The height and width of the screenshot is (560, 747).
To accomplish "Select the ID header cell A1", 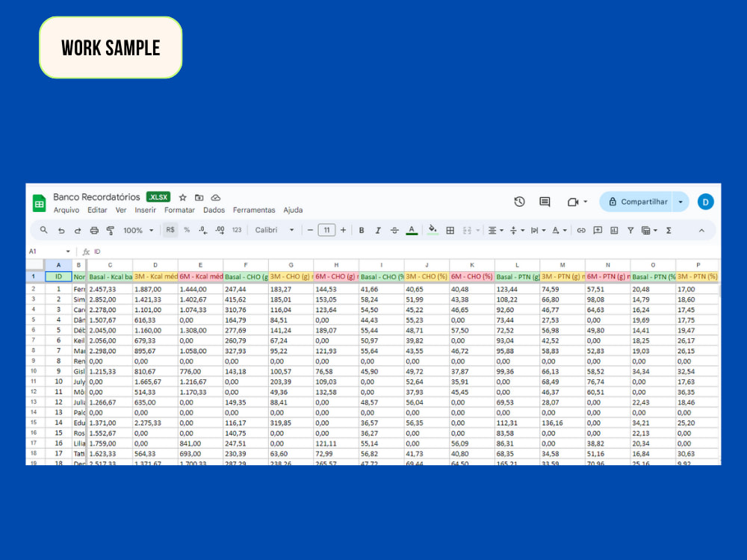I will tap(58, 277).
